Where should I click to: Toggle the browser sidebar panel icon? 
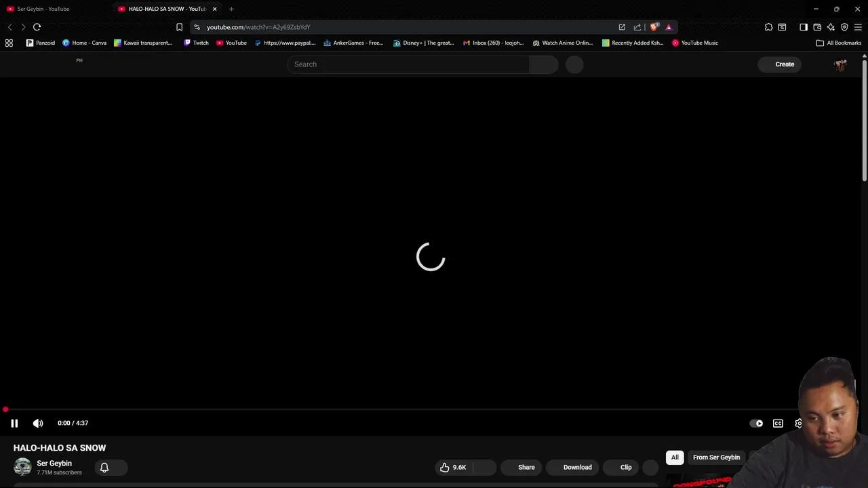click(804, 27)
